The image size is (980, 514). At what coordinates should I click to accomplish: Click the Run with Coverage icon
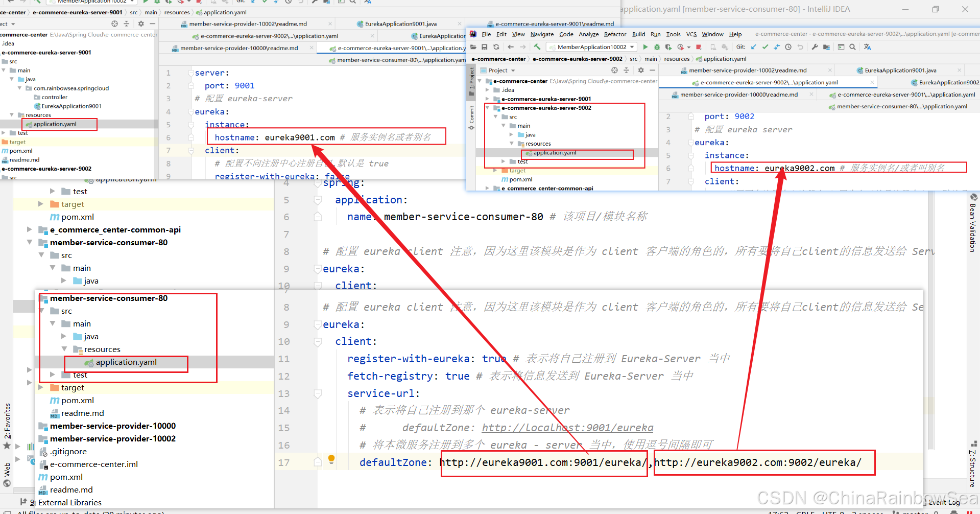pos(668,47)
